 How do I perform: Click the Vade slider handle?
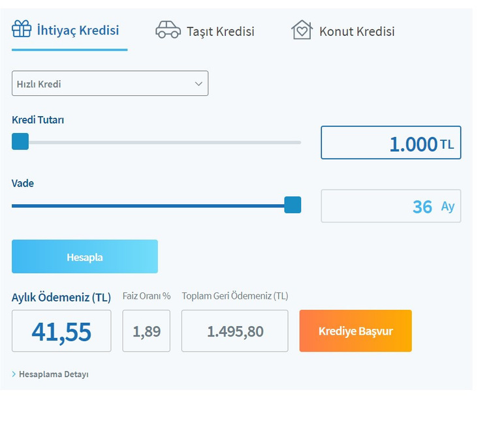click(293, 205)
